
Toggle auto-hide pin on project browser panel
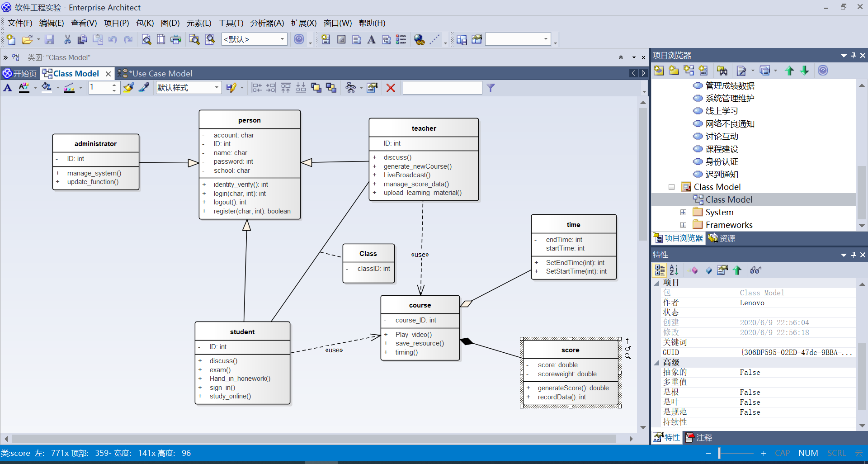[x=853, y=55]
